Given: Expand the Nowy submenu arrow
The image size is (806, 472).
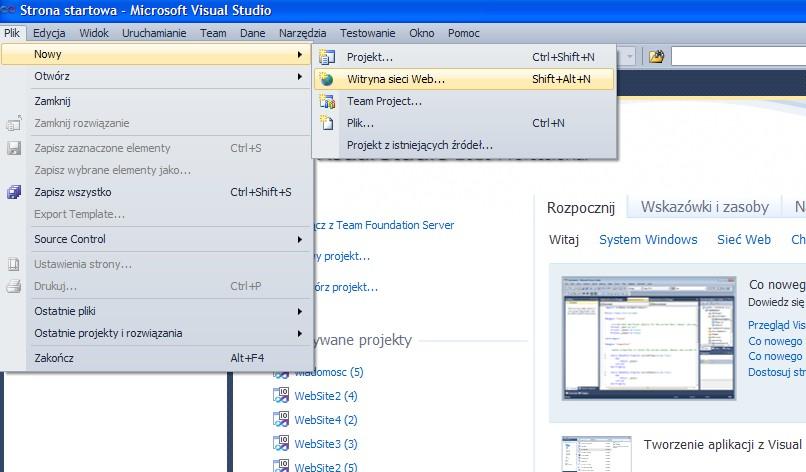Looking at the screenshot, I should (x=300, y=54).
